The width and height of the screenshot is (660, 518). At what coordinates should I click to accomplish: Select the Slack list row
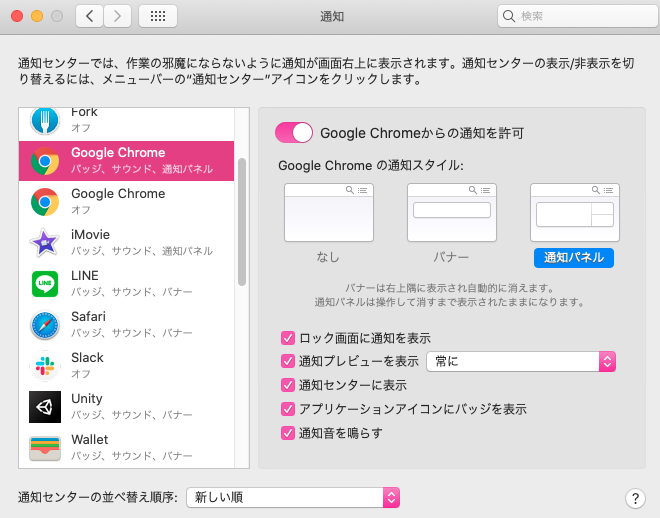pyautogui.click(x=126, y=366)
